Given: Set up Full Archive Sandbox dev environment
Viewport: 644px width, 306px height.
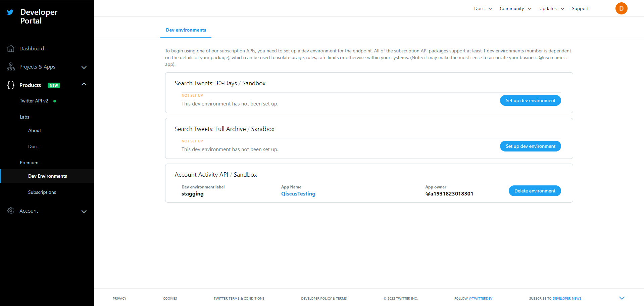Looking at the screenshot, I should (x=530, y=146).
